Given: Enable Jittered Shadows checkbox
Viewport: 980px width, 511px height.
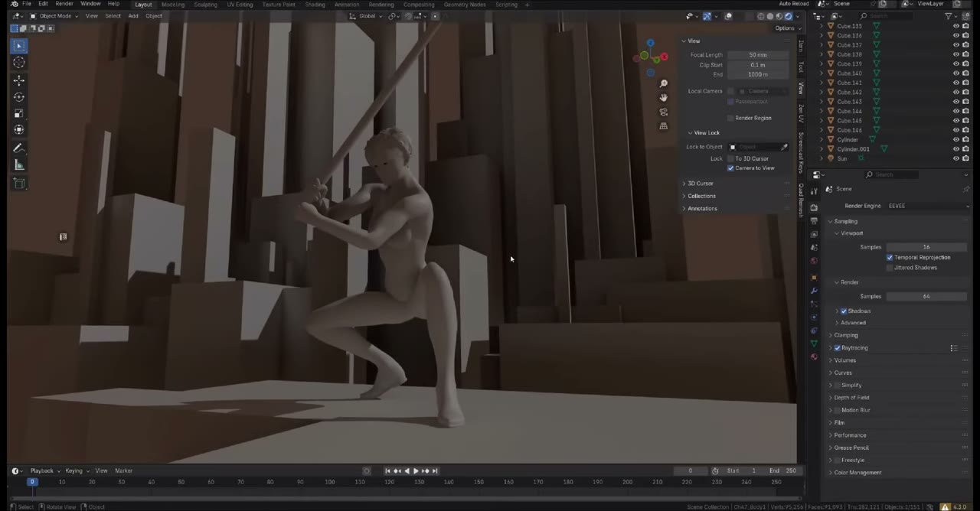Looking at the screenshot, I should coord(890,268).
